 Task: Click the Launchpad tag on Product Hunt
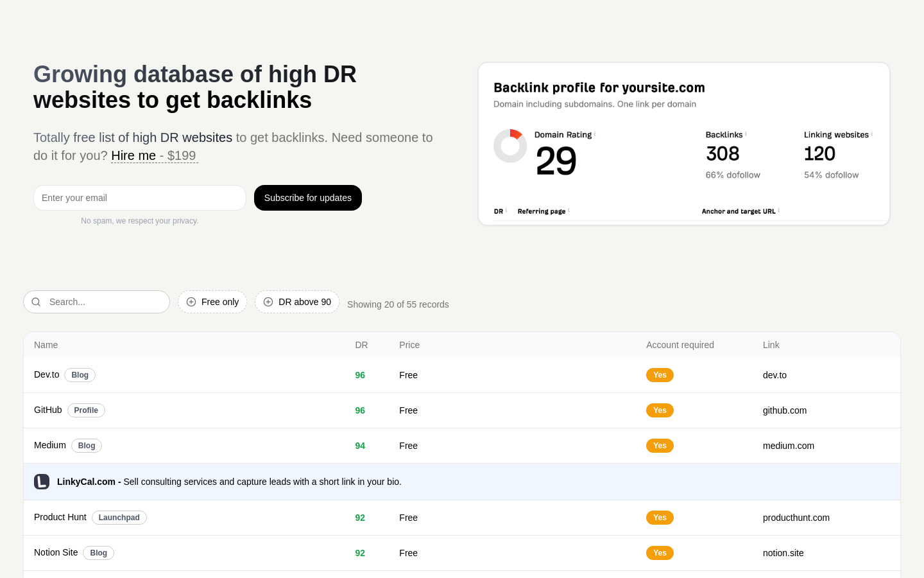pyautogui.click(x=119, y=518)
